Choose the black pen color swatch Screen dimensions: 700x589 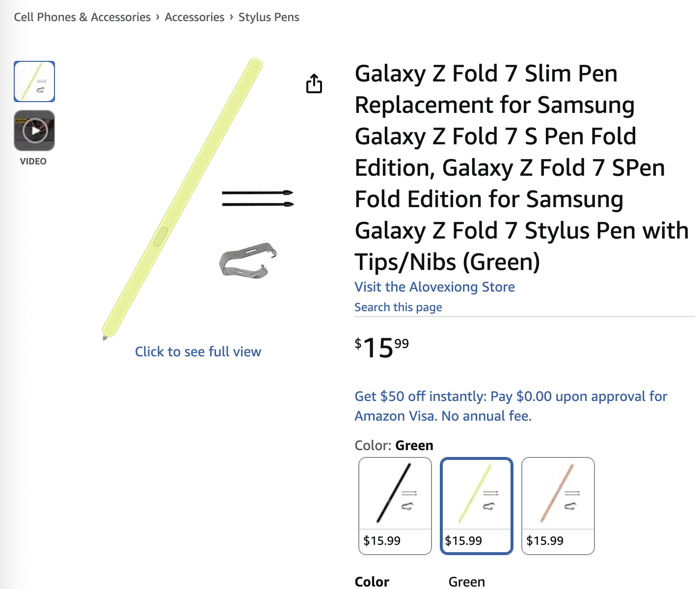point(395,506)
